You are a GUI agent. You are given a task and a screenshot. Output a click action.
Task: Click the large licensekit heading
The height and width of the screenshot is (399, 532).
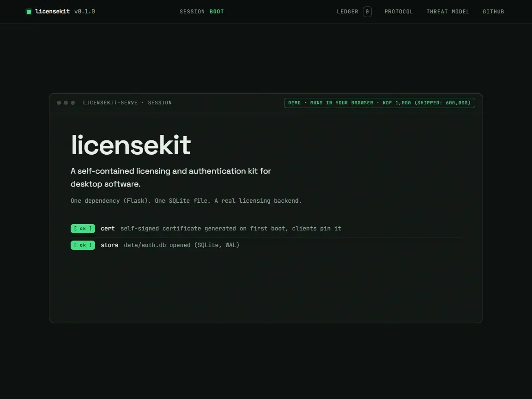131,145
